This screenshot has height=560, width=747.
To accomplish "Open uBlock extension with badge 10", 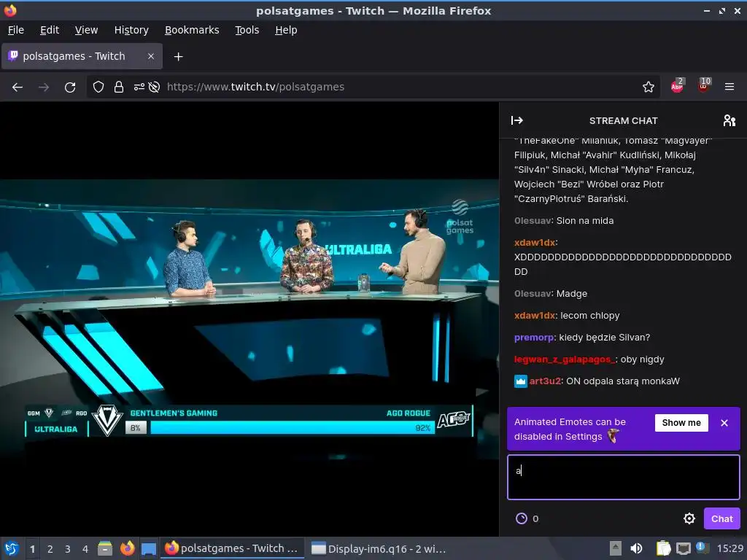I will 704,86.
